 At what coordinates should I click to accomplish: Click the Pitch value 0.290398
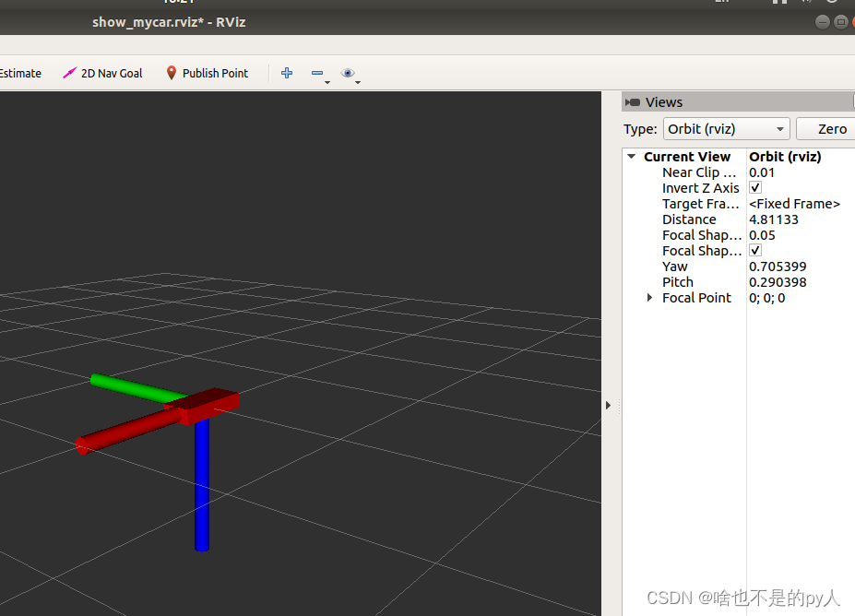[778, 282]
